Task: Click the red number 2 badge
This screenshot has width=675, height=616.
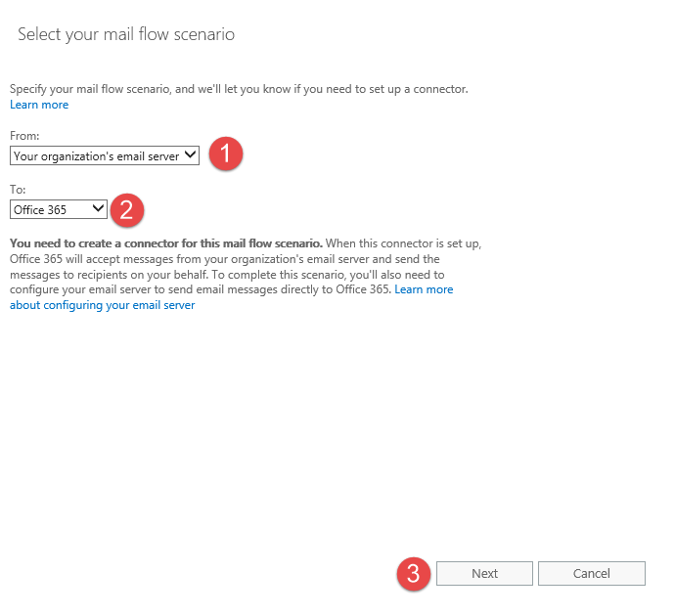Action: tap(127, 209)
